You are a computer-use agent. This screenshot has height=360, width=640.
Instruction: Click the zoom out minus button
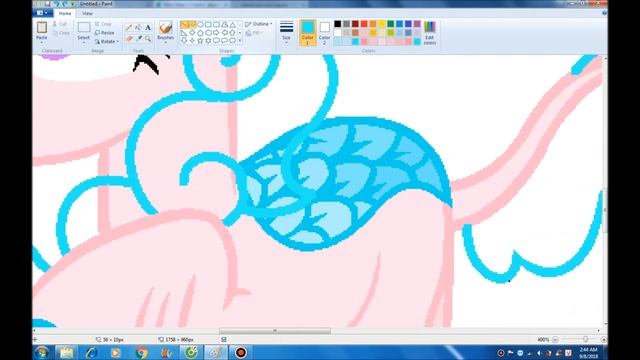click(x=555, y=339)
